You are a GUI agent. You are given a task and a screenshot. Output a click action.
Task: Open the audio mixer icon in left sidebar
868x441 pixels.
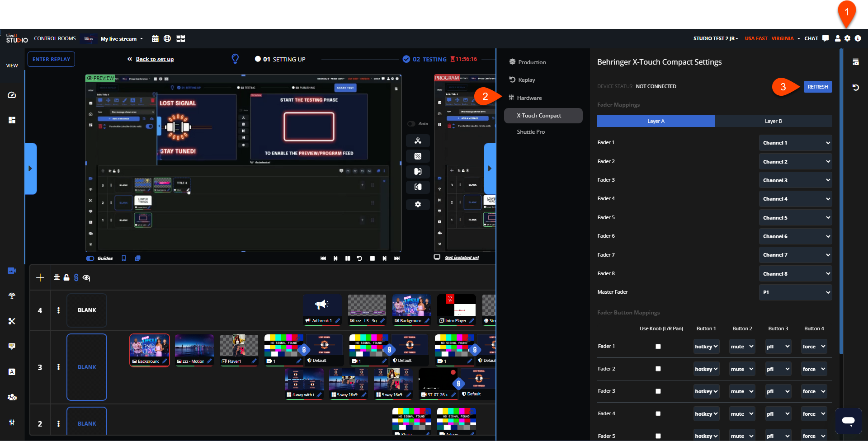tap(12, 422)
